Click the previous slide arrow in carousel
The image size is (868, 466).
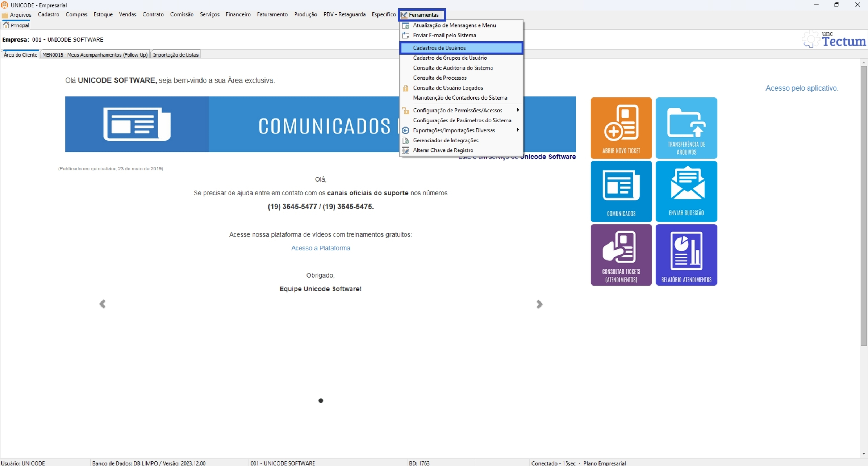coord(103,304)
